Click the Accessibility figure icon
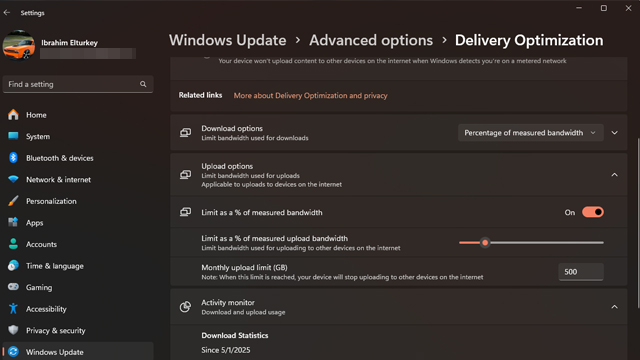 tap(13, 309)
